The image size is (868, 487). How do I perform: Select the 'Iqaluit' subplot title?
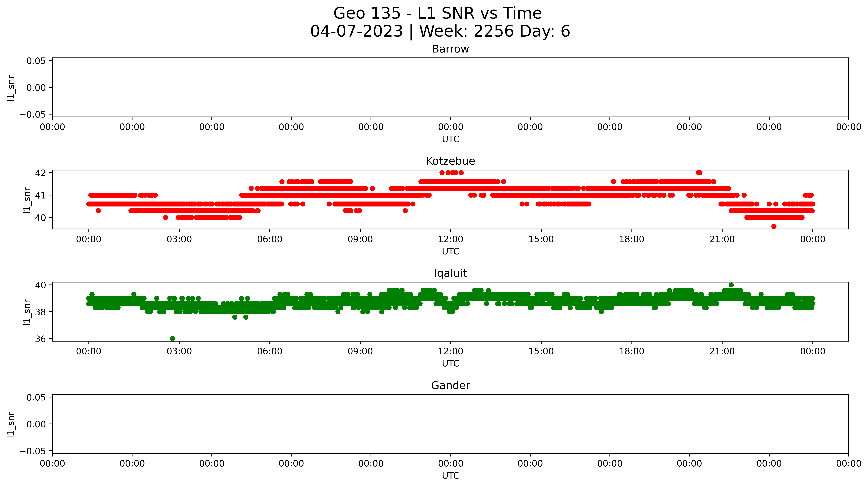coord(451,273)
